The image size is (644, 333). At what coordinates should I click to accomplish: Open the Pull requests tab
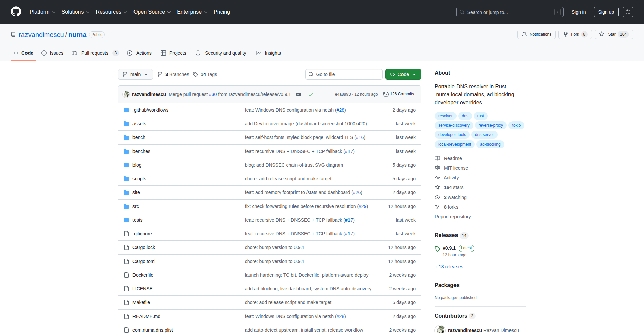[x=95, y=53]
